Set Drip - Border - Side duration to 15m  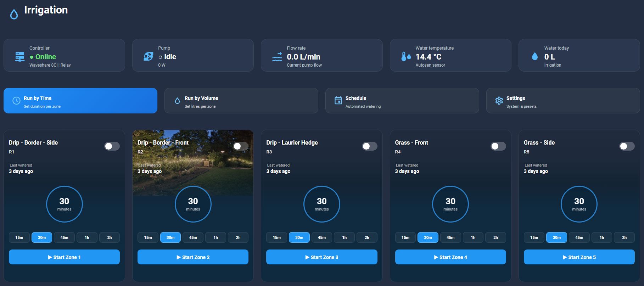pyautogui.click(x=19, y=237)
